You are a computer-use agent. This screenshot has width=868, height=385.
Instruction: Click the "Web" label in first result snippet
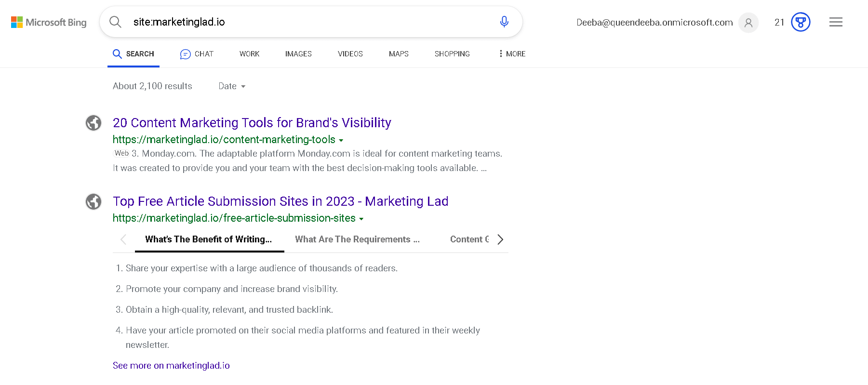(121, 153)
